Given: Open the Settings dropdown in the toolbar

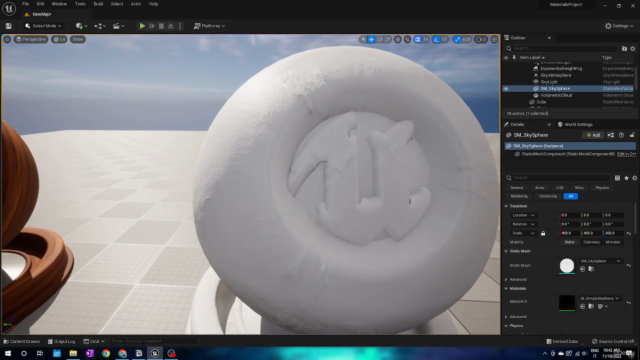Looking at the screenshot, I should tap(619, 26).
